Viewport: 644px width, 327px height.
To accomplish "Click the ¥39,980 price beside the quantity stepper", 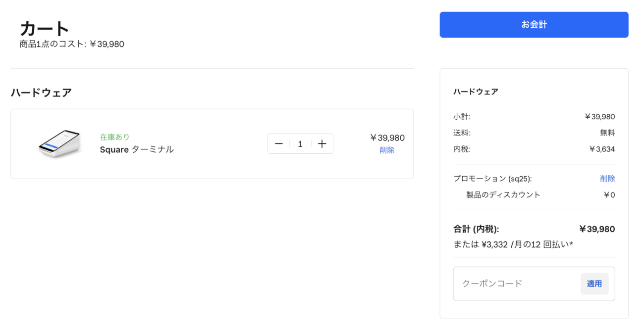I will [387, 138].
